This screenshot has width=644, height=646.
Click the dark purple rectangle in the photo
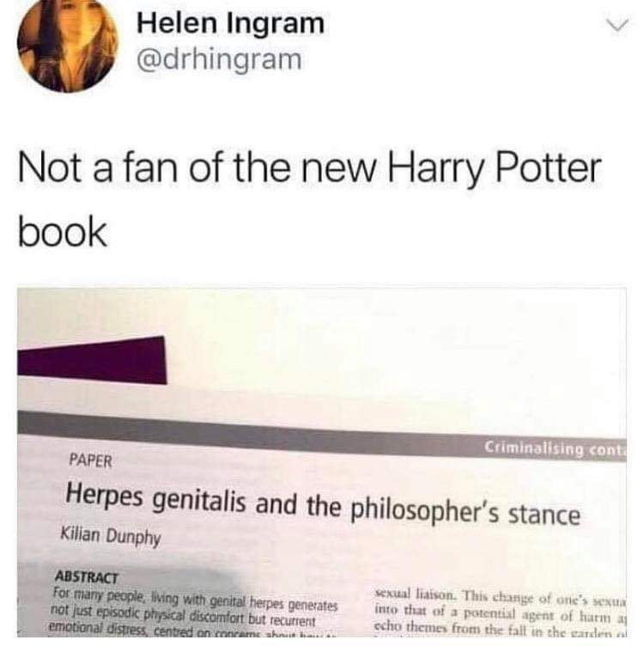tap(92, 361)
